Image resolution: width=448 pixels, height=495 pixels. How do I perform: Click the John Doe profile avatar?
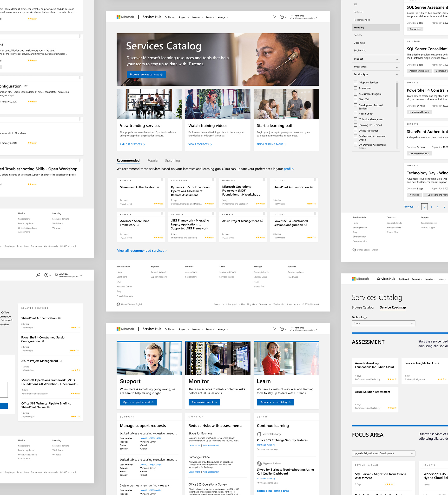pos(292,17)
